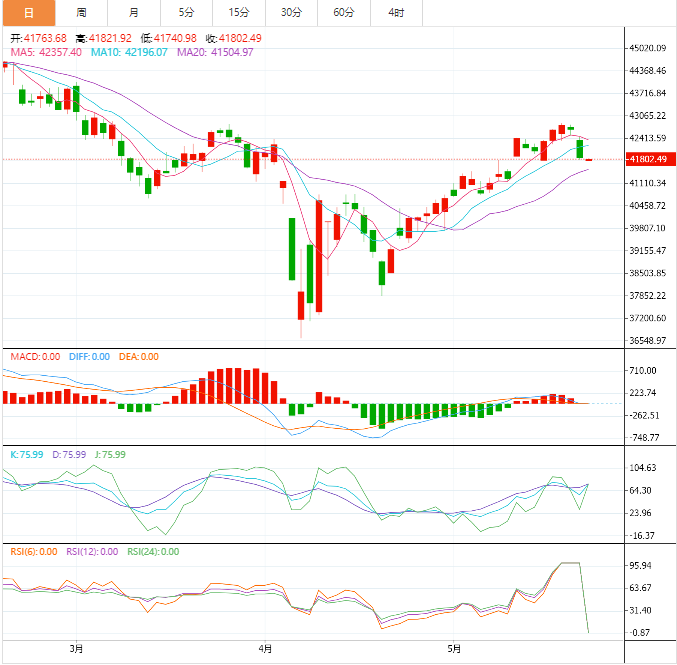
Task: Click the MACD: 0.00 label
Action: tap(35, 357)
